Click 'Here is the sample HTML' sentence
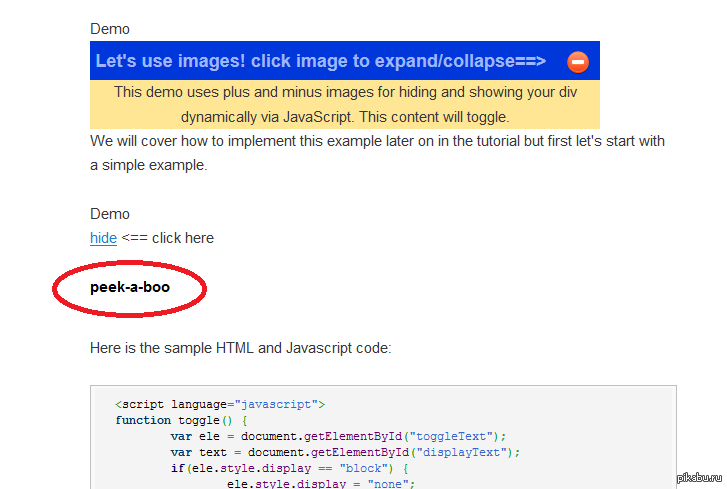Viewport: 727px width, 489px height. click(x=240, y=348)
